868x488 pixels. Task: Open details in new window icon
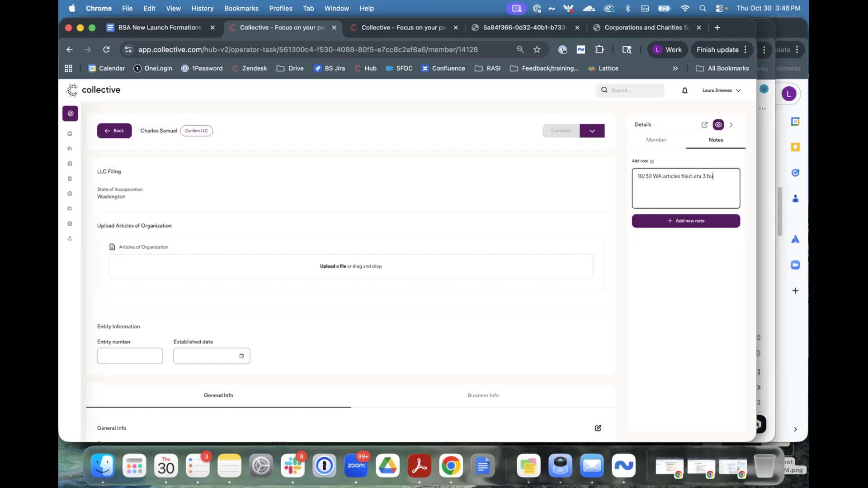(704, 125)
